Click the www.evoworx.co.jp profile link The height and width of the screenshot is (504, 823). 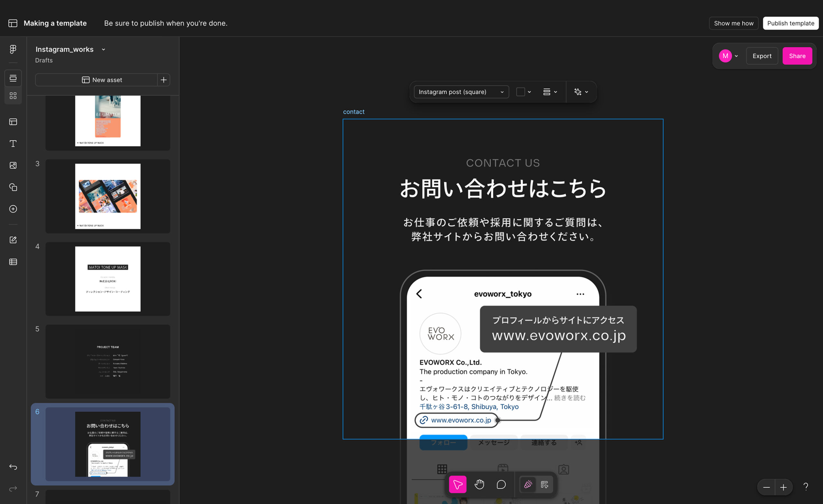click(x=457, y=420)
